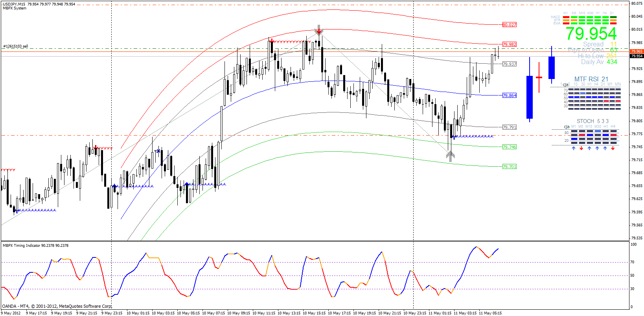Select the gray 79.791 band price label

pos(509,127)
